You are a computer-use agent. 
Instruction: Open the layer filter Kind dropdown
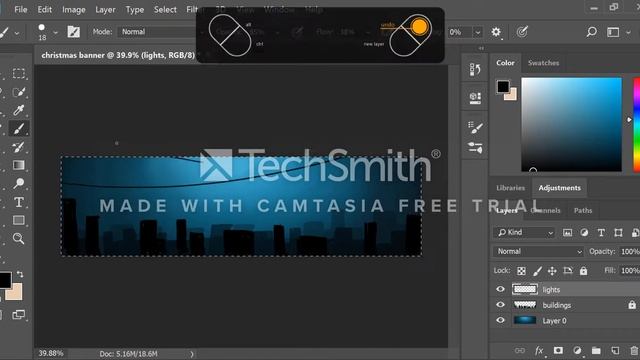pyautogui.click(x=524, y=233)
